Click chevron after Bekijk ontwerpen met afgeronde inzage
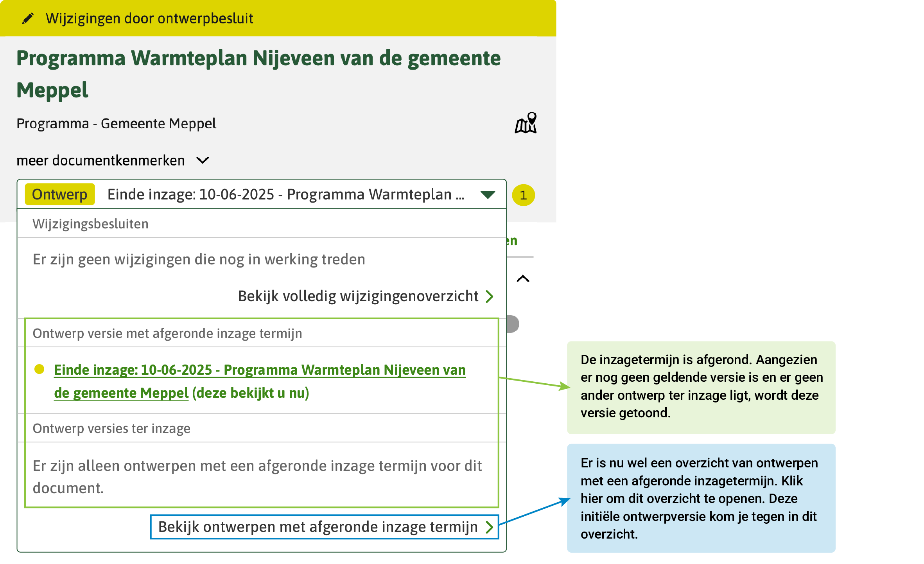924x564 pixels. point(490,527)
